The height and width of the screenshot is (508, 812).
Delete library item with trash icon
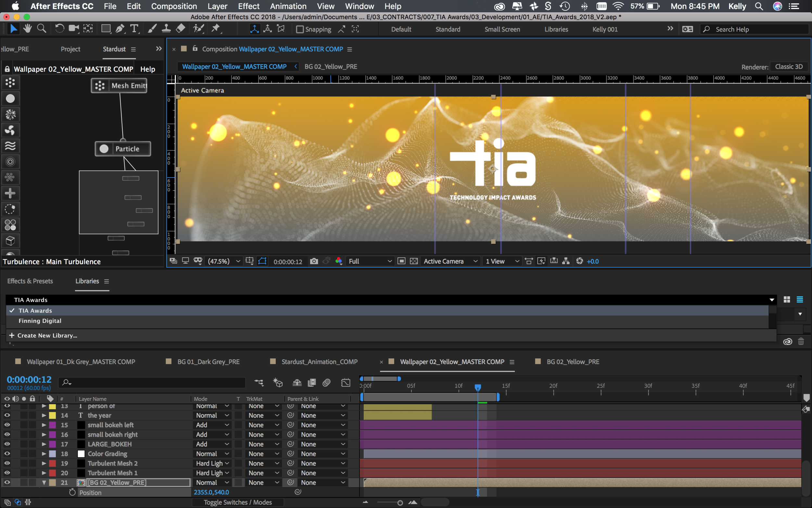801,341
